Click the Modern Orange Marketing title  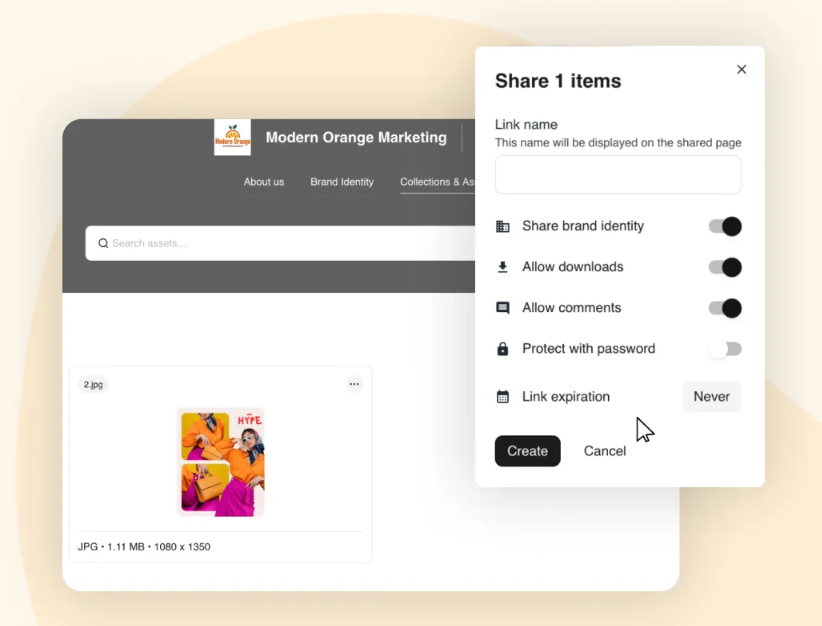[x=356, y=137]
